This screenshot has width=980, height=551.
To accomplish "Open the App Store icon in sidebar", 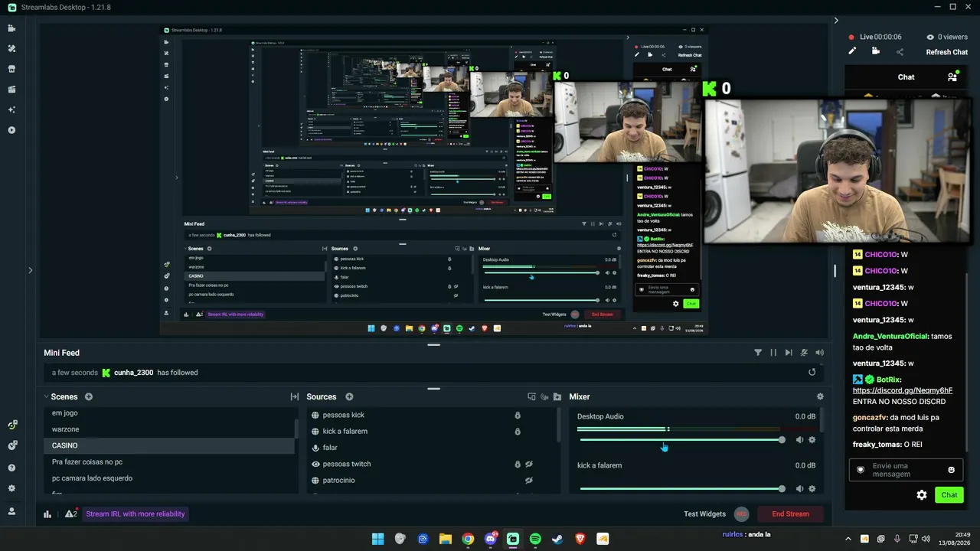I will (x=11, y=69).
